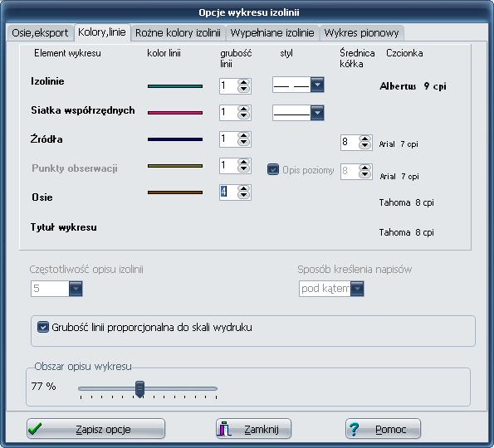Increase Punkty obserwacji line thickness
Viewport: 494px width, 448px height.
(x=243, y=162)
